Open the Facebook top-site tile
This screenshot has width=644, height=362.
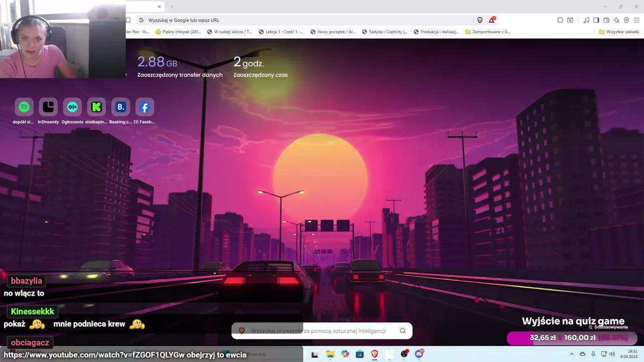point(145,107)
